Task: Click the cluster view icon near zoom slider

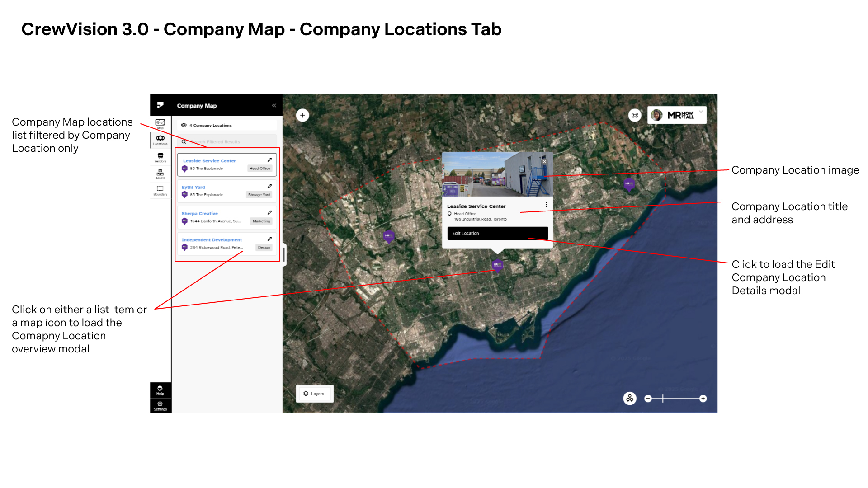Action: coord(630,399)
